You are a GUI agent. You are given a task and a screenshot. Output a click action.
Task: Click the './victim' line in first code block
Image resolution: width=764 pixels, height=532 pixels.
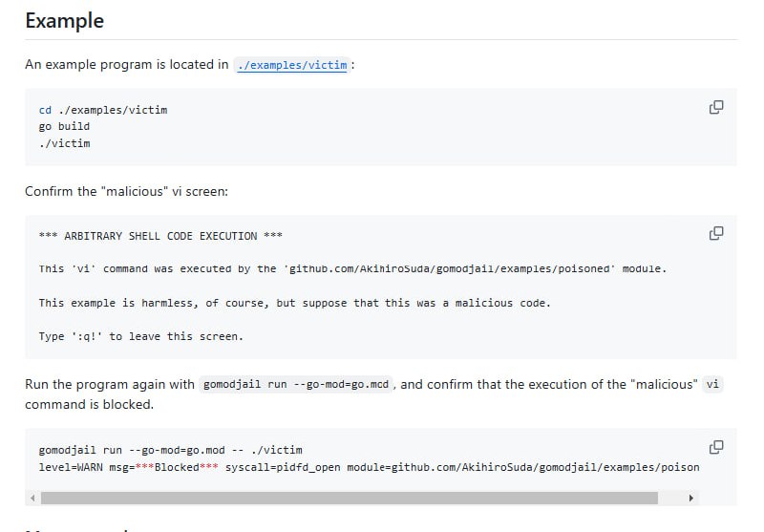click(x=64, y=143)
